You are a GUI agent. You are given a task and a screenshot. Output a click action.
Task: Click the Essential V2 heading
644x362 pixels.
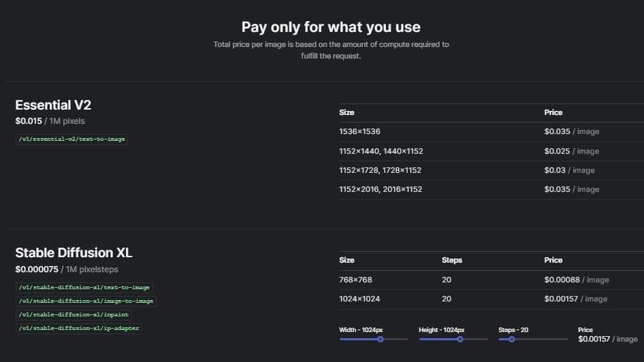tap(53, 105)
